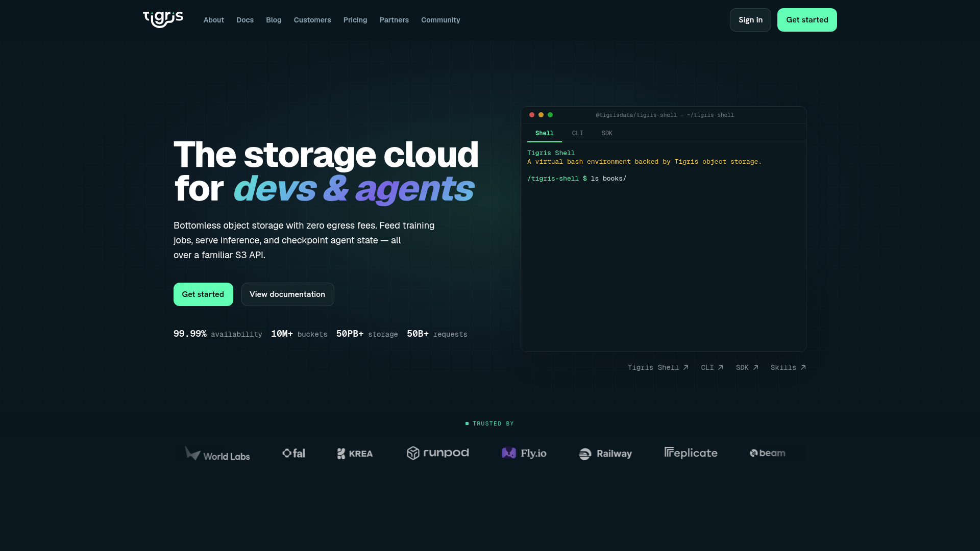
Task: Click the Fly.io logo
Action: coord(524,453)
